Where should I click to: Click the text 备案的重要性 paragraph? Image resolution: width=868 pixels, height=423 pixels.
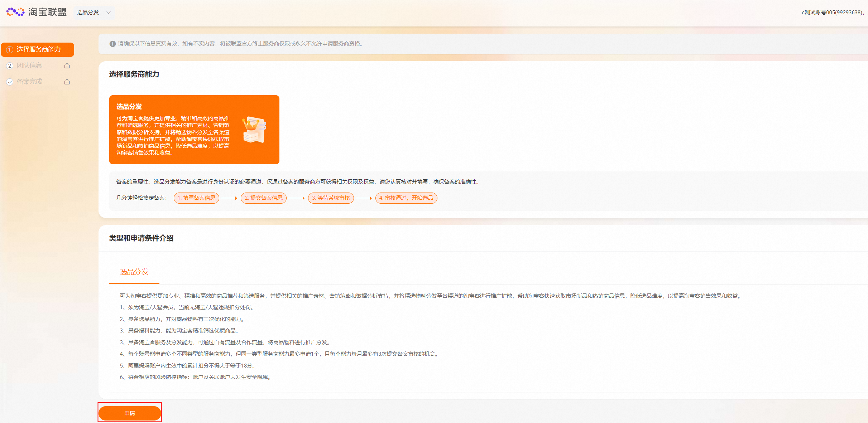298,182
